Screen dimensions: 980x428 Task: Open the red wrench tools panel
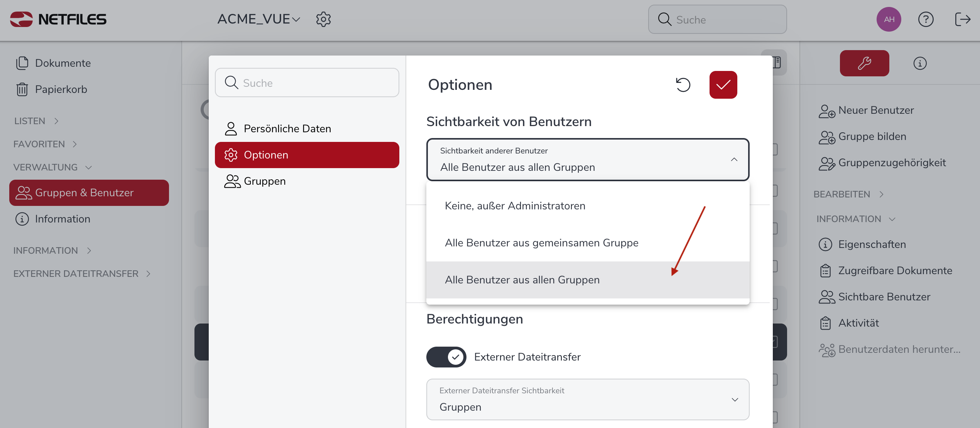pyautogui.click(x=864, y=63)
